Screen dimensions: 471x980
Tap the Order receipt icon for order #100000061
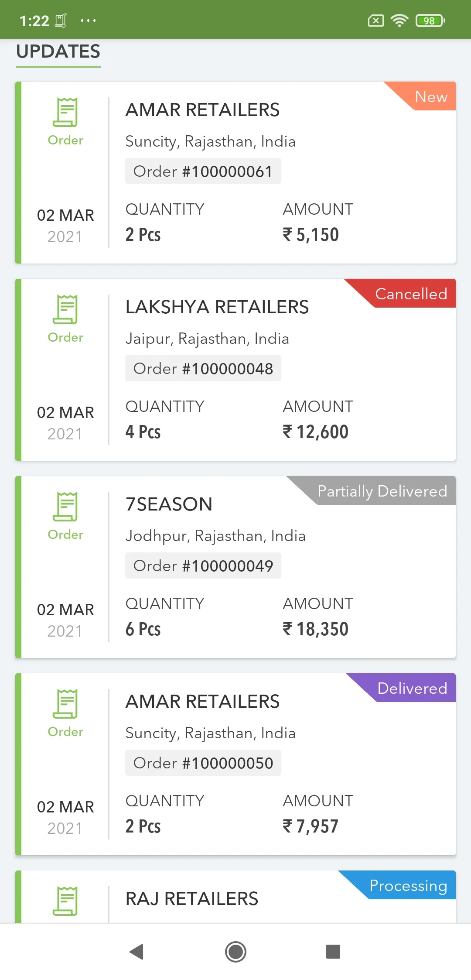[65, 112]
